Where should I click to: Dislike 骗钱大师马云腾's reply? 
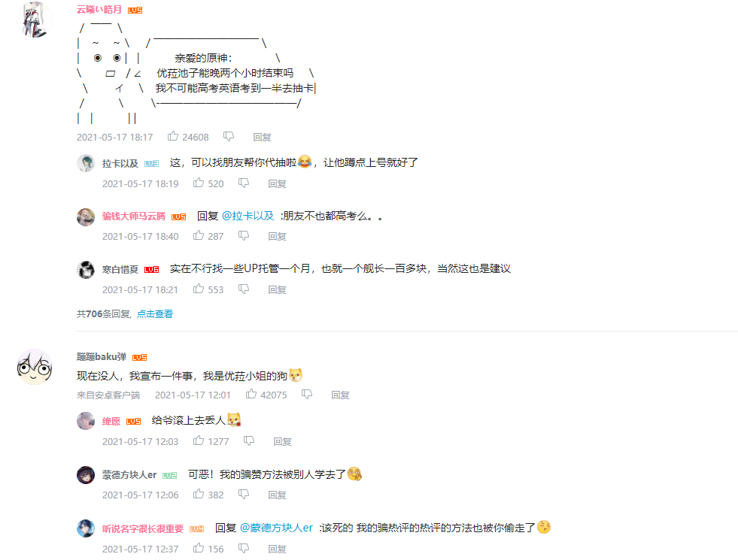coord(243,235)
